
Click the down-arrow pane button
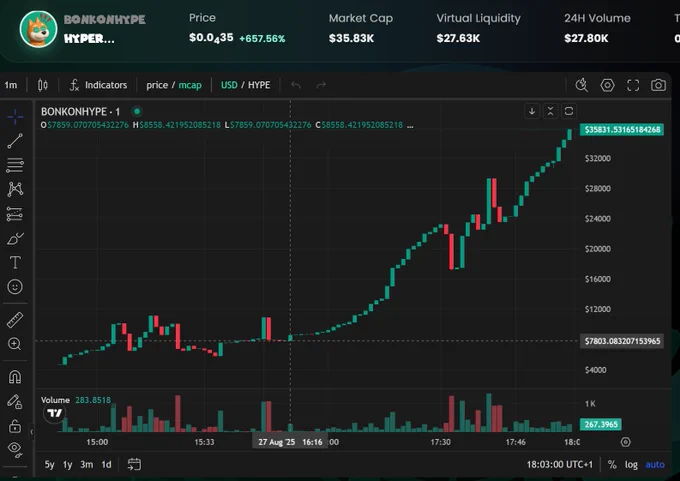coord(532,111)
